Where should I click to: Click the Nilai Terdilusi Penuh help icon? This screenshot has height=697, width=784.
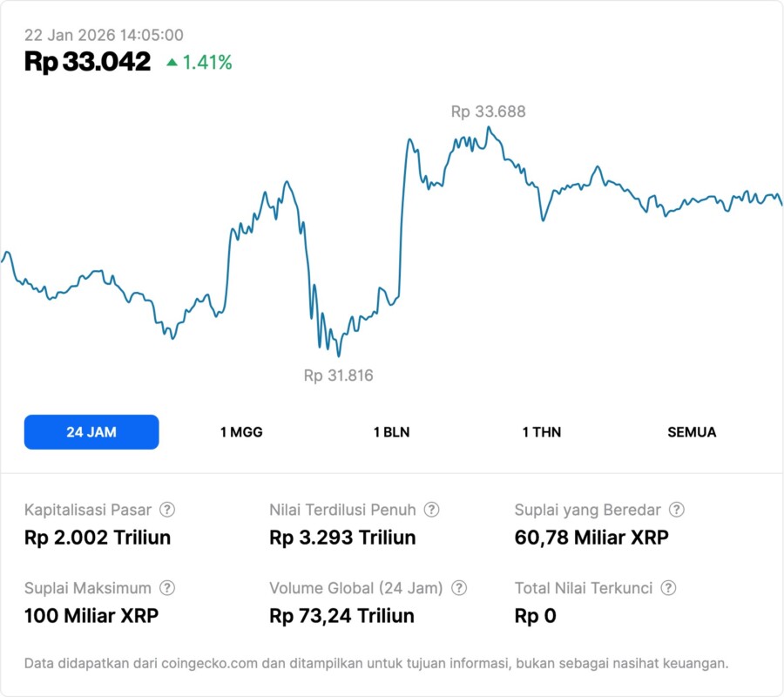[431, 510]
